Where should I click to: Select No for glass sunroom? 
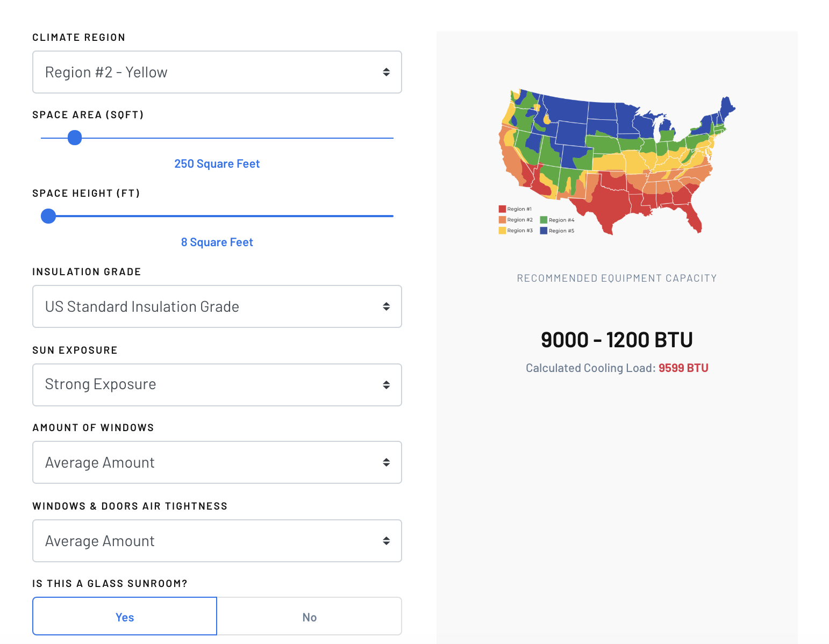[x=309, y=617]
